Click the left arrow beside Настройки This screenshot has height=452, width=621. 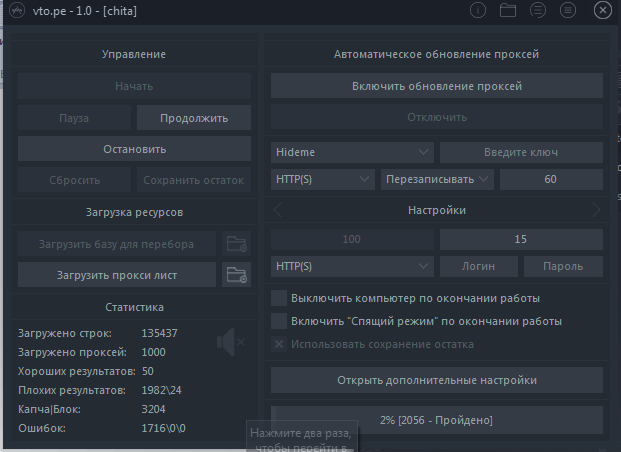click(x=278, y=210)
